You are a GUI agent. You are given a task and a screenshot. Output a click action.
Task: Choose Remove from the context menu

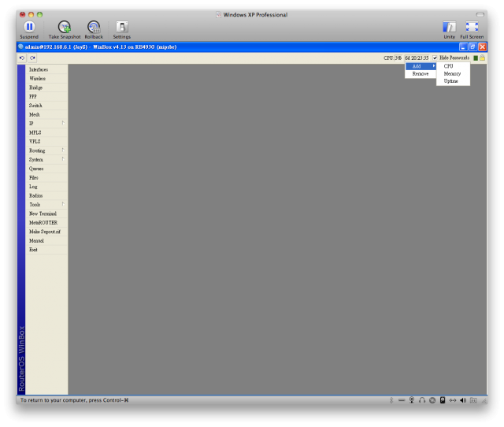point(421,73)
